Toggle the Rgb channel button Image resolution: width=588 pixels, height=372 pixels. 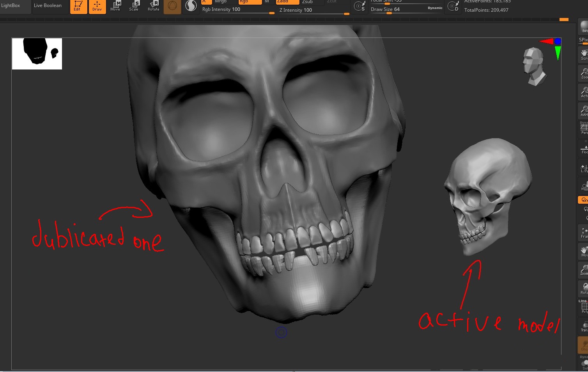pyautogui.click(x=250, y=2)
